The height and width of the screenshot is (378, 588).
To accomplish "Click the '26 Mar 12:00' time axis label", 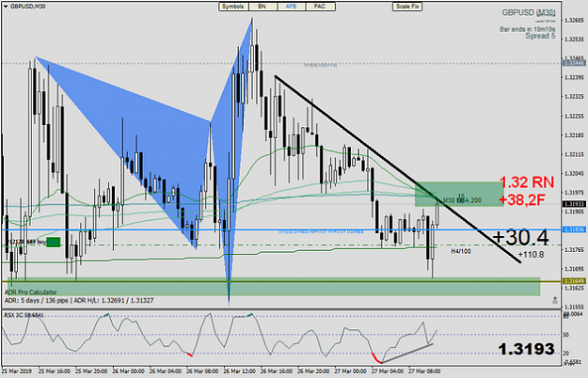I will pos(239,371).
